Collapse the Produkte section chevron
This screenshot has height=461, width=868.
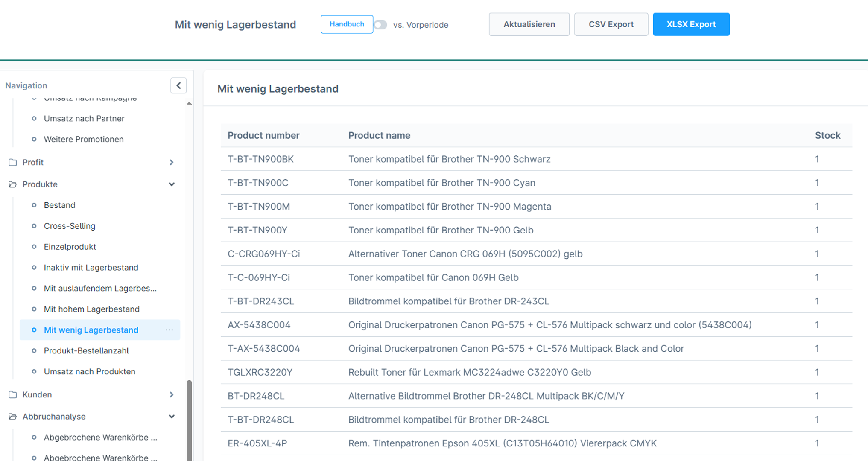(172, 184)
